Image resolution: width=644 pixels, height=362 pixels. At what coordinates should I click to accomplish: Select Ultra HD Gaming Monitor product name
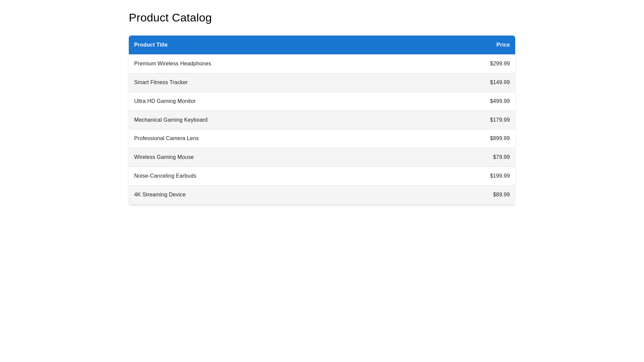(x=165, y=101)
